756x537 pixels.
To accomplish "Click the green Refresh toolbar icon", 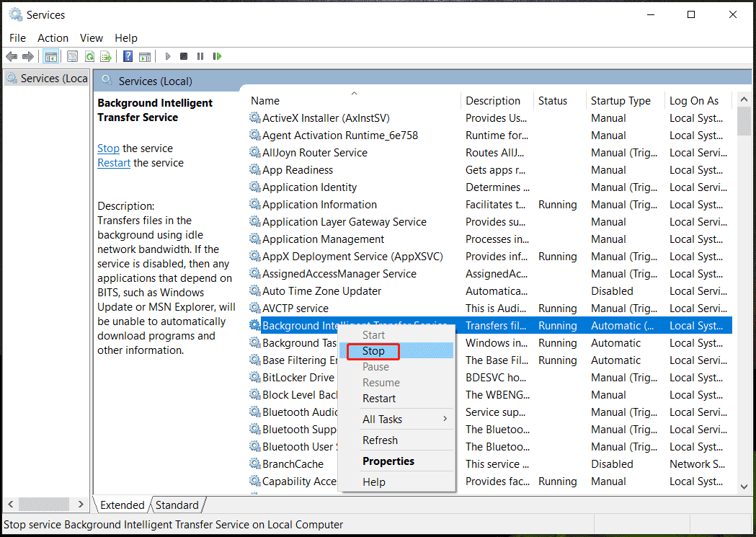I will [x=89, y=56].
